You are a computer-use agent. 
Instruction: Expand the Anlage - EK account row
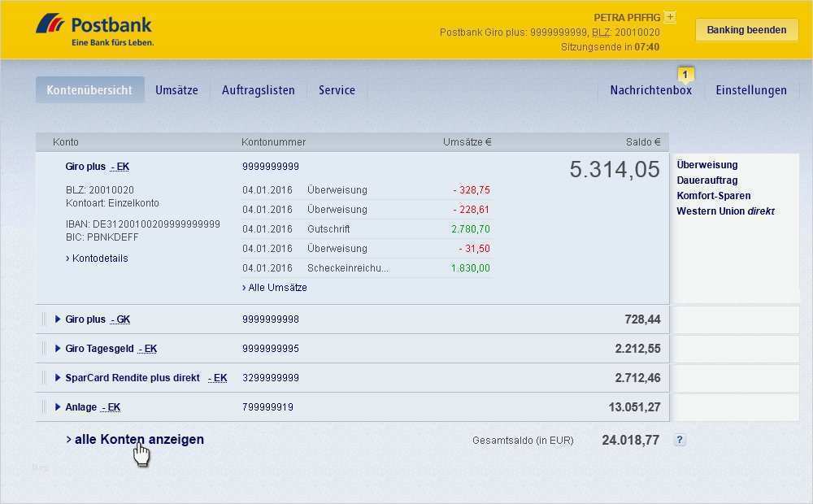pyautogui.click(x=57, y=406)
